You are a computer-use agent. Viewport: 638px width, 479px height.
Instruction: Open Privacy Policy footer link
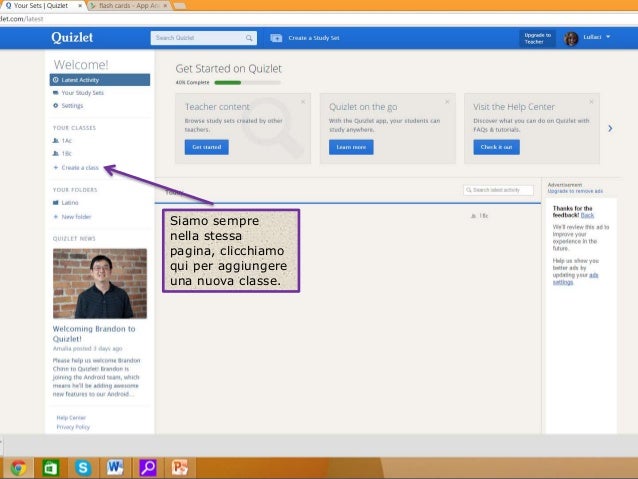tap(73, 427)
